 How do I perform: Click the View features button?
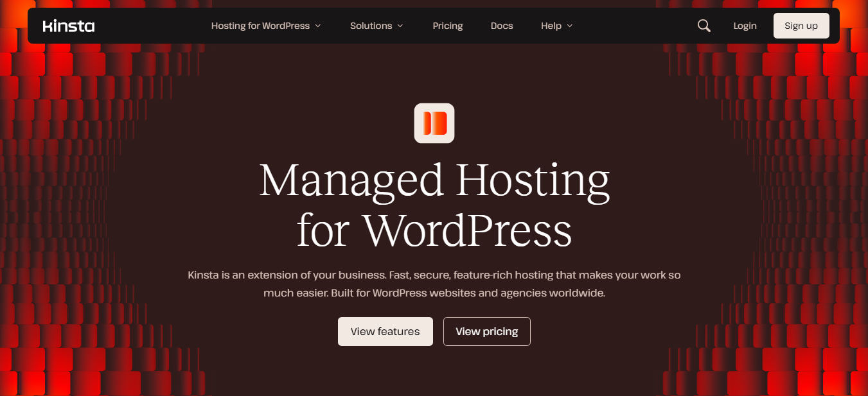tap(385, 331)
